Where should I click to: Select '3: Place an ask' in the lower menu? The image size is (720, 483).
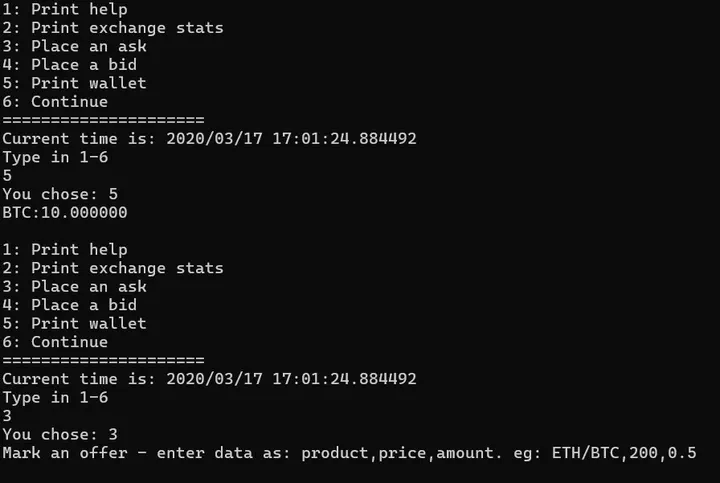pyautogui.click(x=75, y=286)
